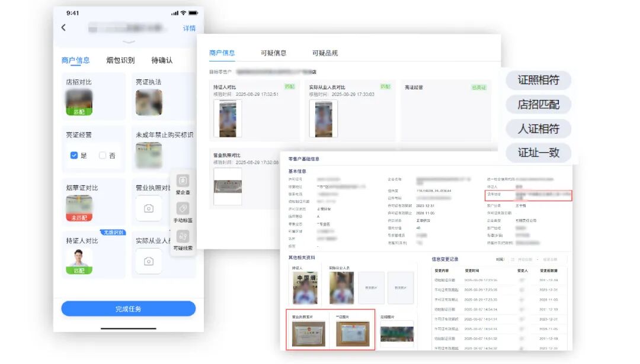Image resolution: width=640 pixels, height=364 pixels.
Task: Click the 信息变更记录 section heading
Action: click(x=445, y=259)
